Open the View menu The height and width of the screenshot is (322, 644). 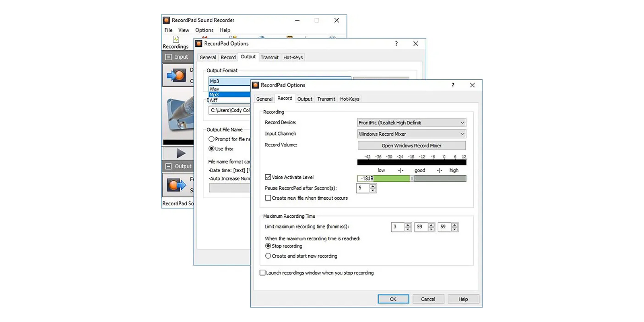(184, 30)
